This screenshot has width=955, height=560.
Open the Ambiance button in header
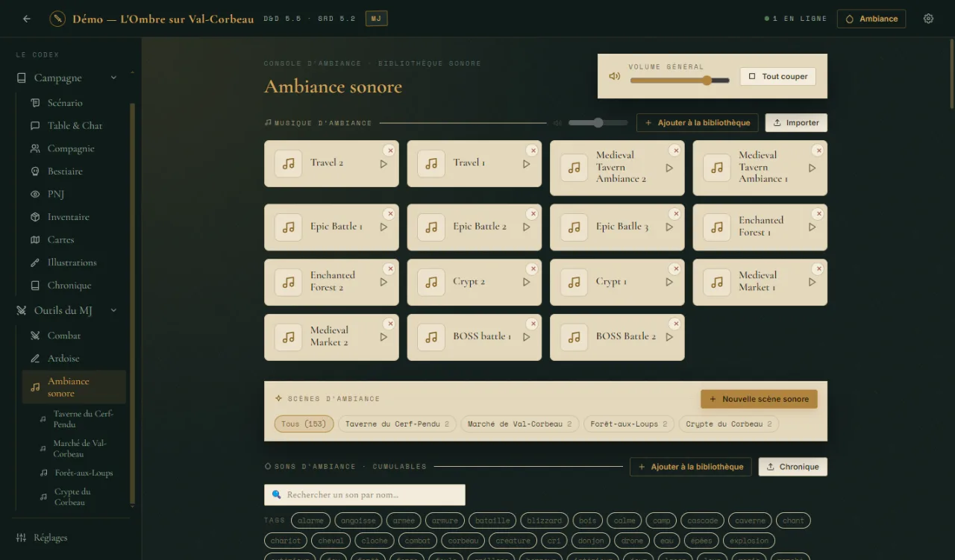pyautogui.click(x=871, y=19)
